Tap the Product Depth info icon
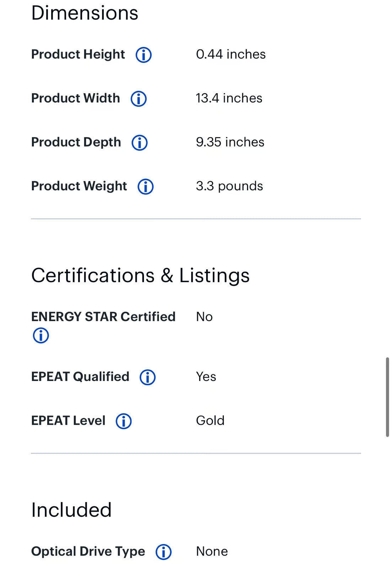The image size is (392, 569). (x=140, y=143)
